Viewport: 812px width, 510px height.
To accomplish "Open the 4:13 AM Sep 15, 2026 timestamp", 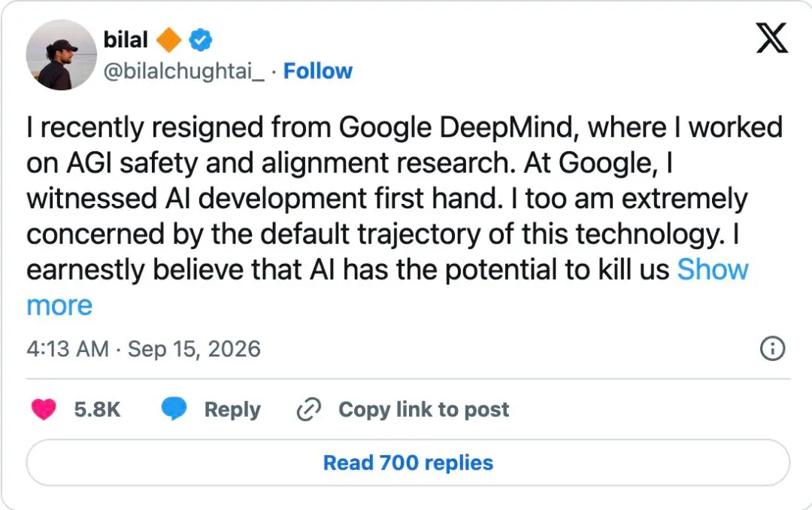I will pyautogui.click(x=144, y=349).
